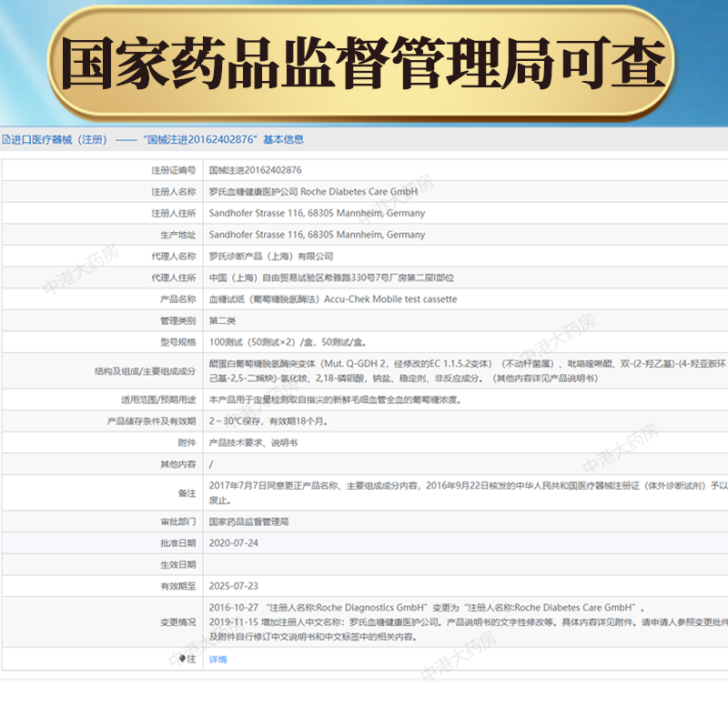Select 国家药品监督管理局 approving department value
The height and width of the screenshot is (728, 728).
[x=248, y=521]
